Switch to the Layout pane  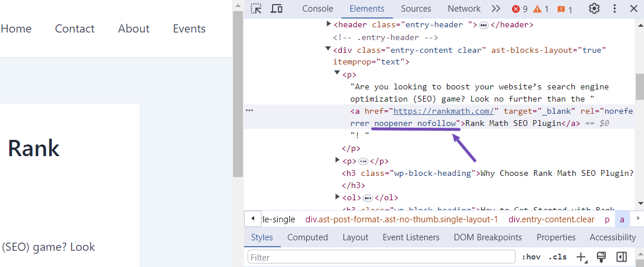point(355,237)
